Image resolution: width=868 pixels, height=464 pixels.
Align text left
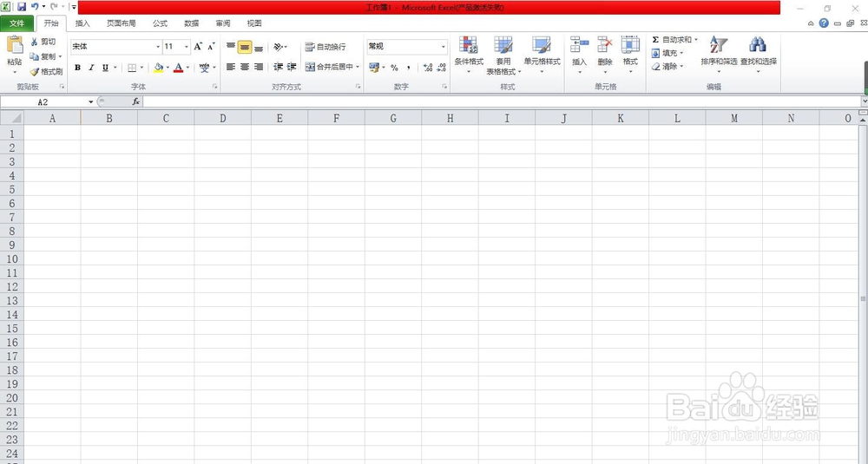point(231,67)
